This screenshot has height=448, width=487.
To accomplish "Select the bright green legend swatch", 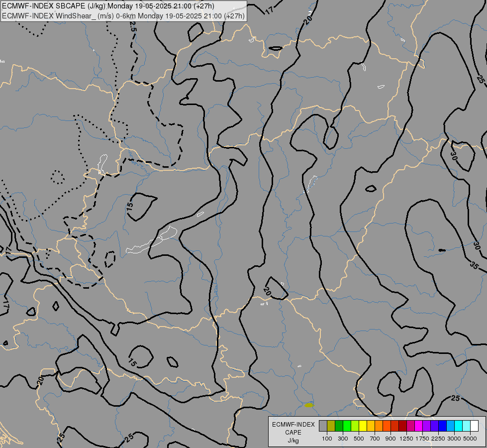I will point(347,426).
